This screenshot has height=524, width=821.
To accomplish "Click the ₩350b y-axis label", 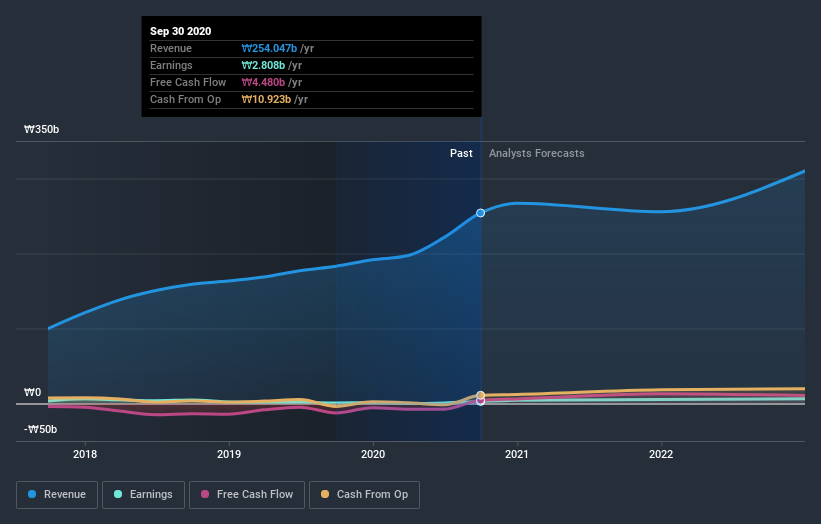I will coord(41,129).
